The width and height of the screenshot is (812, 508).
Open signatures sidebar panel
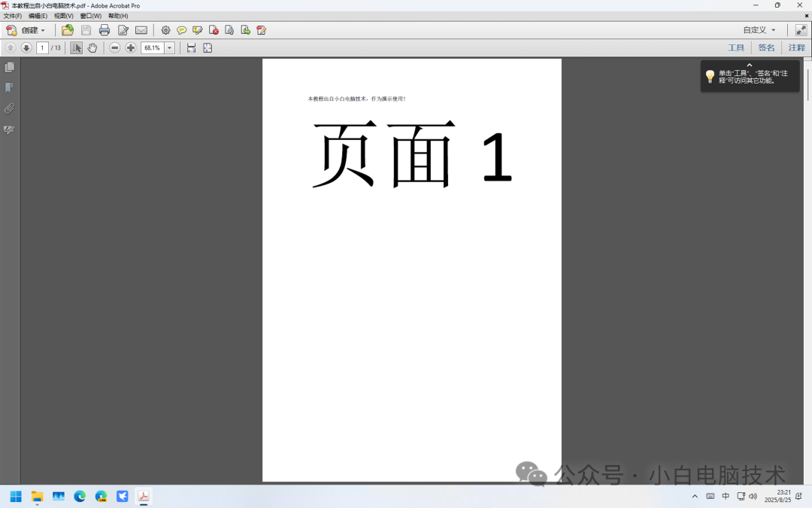tap(9, 129)
